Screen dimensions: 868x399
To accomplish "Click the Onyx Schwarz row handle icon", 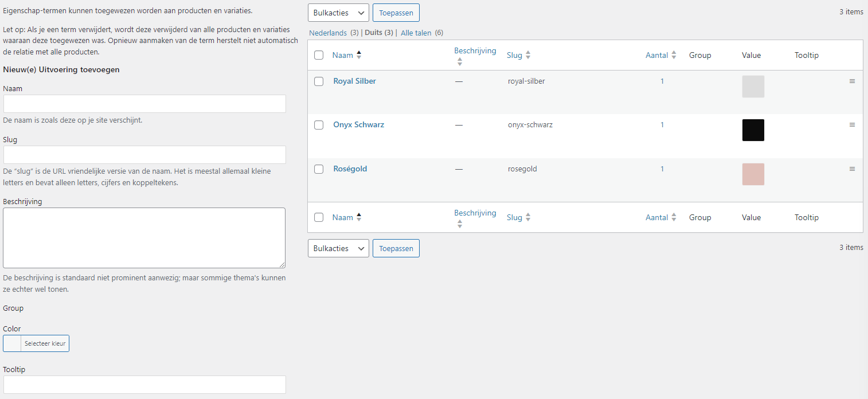I will [852, 125].
